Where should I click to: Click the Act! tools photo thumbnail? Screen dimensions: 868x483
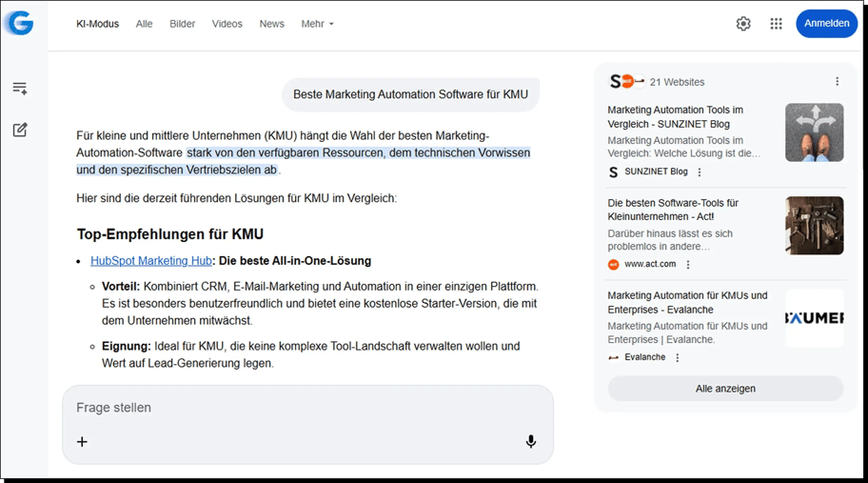(815, 226)
